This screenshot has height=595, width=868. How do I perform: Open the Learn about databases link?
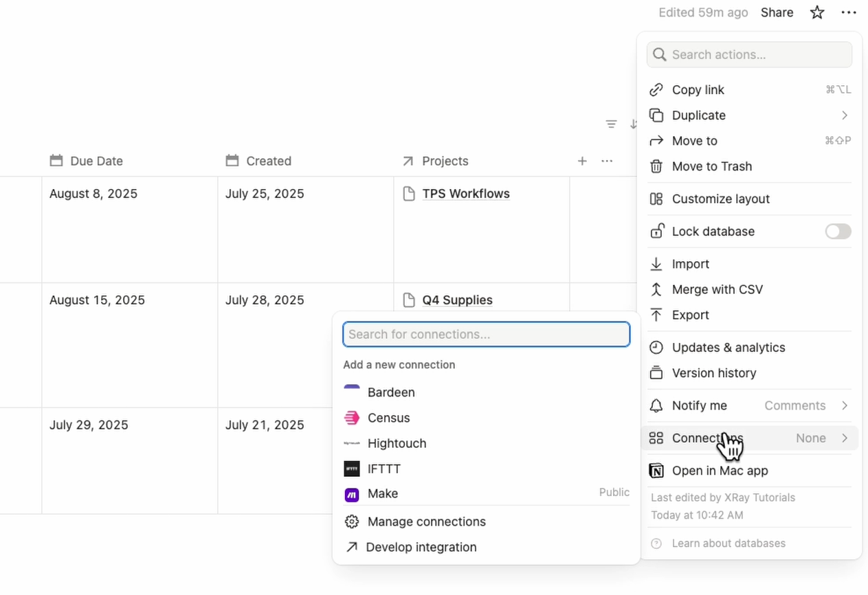pos(728,543)
